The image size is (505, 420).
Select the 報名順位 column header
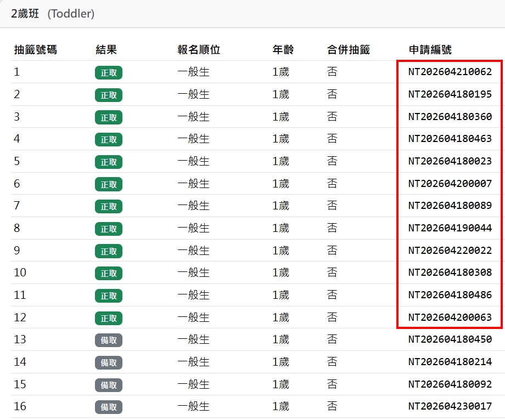pos(199,50)
